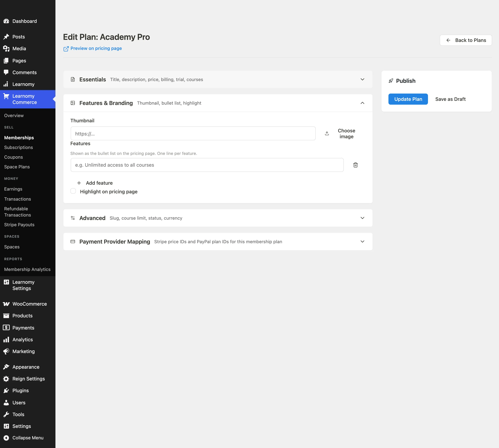Open the Coupons submenu item
This screenshot has width=499, height=448.
click(14, 157)
